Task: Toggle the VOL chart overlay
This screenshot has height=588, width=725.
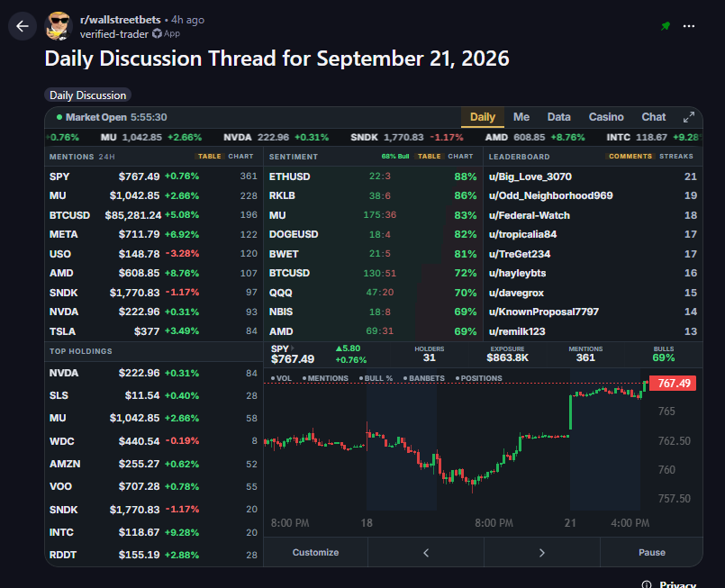Action: click(x=281, y=378)
